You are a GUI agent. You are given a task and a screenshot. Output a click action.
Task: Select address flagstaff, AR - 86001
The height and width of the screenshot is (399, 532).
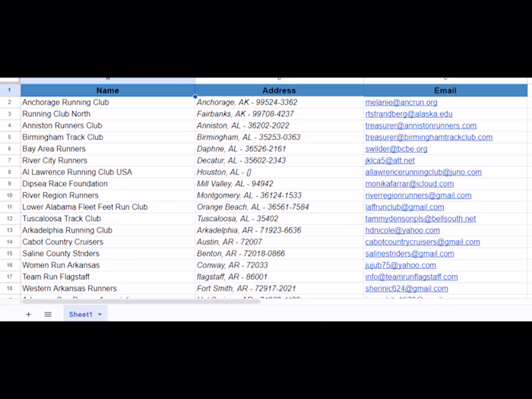[x=279, y=277]
